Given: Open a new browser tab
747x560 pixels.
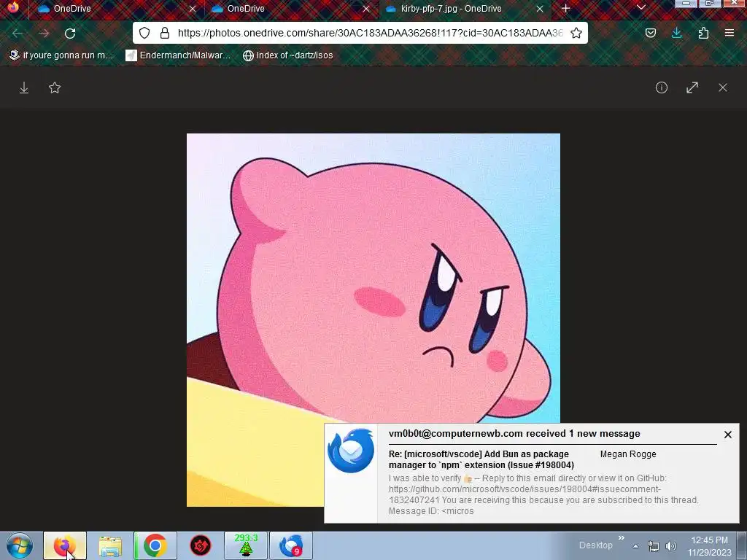Looking at the screenshot, I should point(565,9).
